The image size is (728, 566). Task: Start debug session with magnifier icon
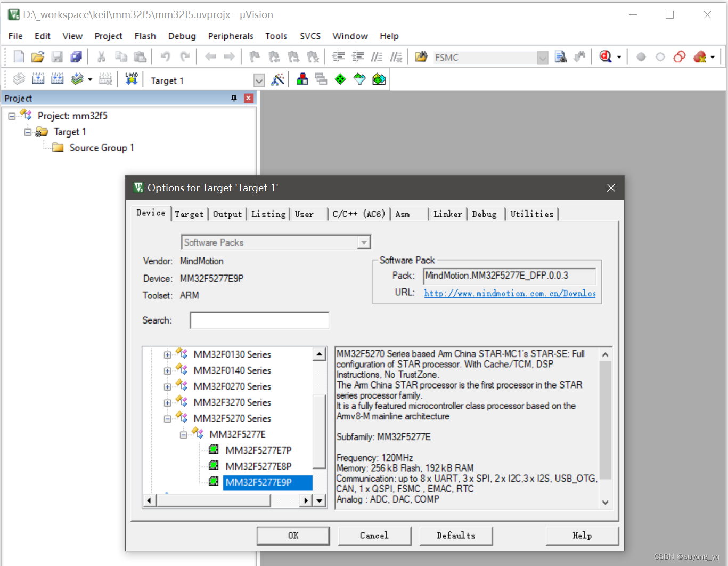click(x=606, y=56)
